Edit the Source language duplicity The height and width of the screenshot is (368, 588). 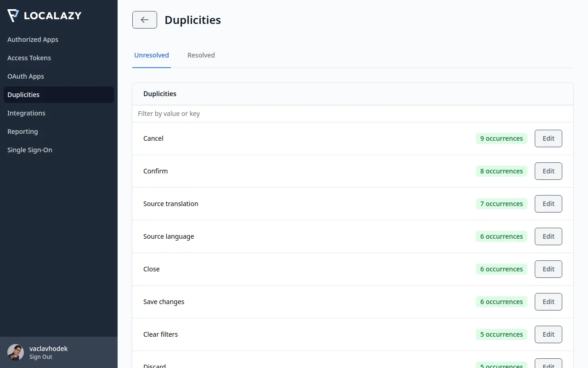coord(548,236)
